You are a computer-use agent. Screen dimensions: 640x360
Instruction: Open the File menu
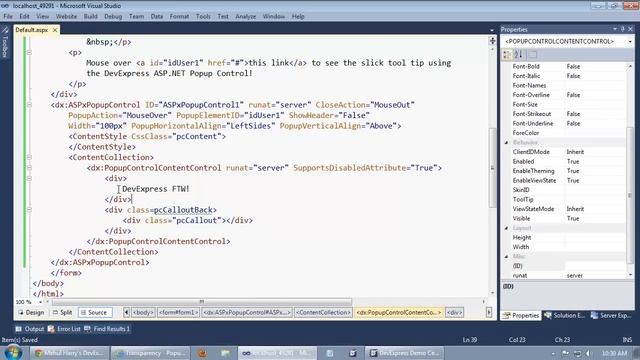(x=8, y=16)
